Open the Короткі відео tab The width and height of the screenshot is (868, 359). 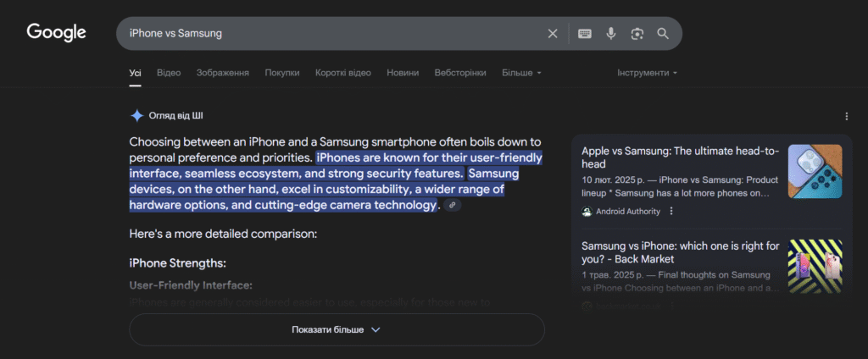tap(343, 73)
